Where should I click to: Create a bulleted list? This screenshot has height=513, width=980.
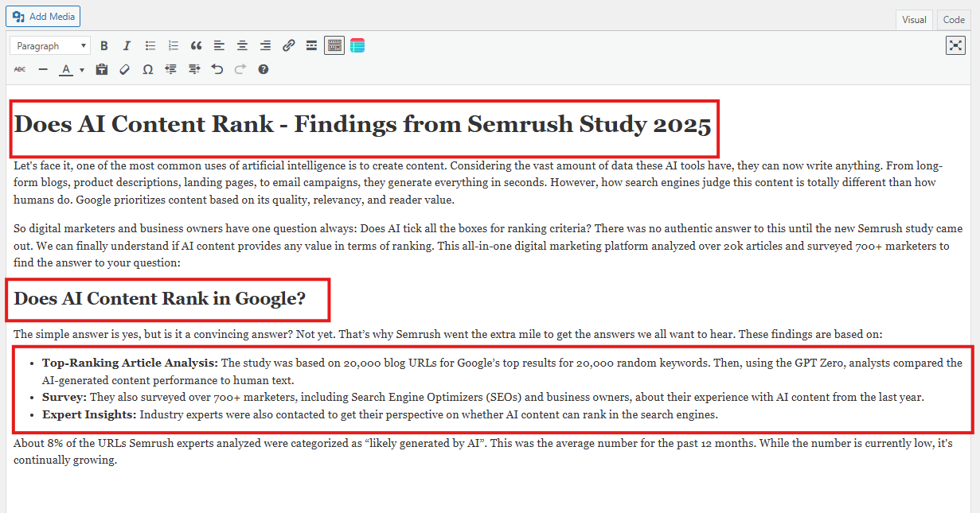(x=150, y=46)
